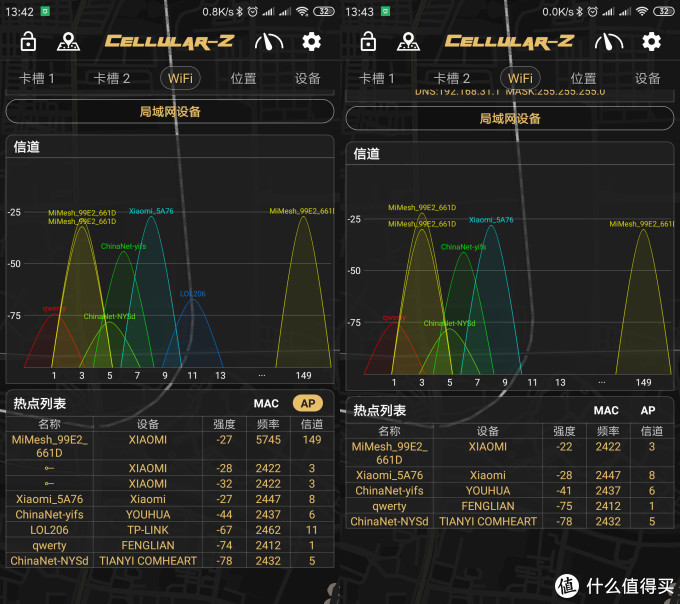Open the map locator icon on left phone
This screenshot has width=680, height=604.
click(x=68, y=42)
